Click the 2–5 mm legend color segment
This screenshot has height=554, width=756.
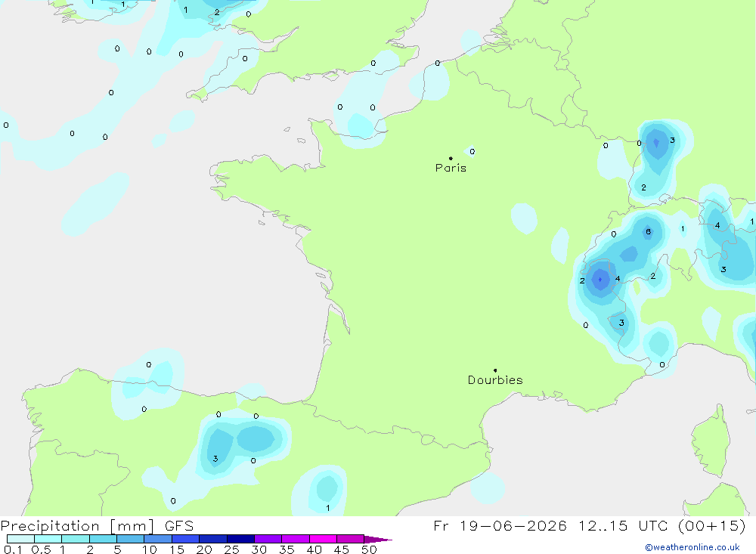click(103, 539)
